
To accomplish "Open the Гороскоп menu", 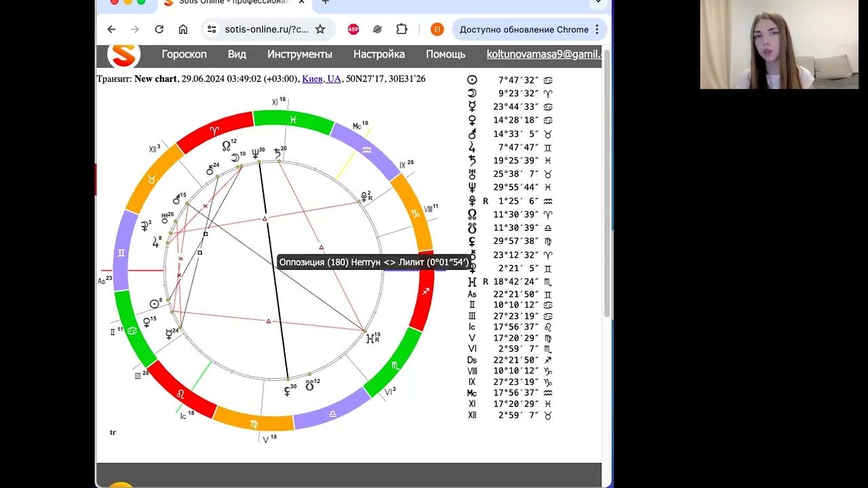I will click(x=184, y=54).
